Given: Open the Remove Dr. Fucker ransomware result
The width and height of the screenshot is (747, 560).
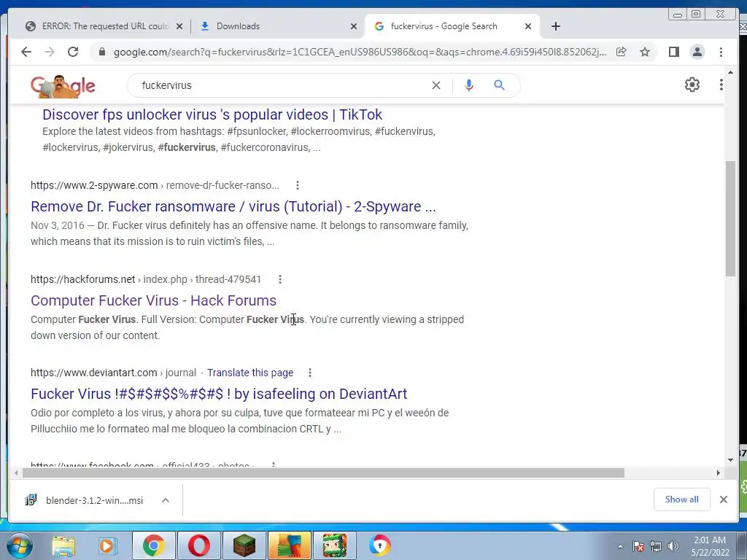Looking at the screenshot, I should coord(233,206).
